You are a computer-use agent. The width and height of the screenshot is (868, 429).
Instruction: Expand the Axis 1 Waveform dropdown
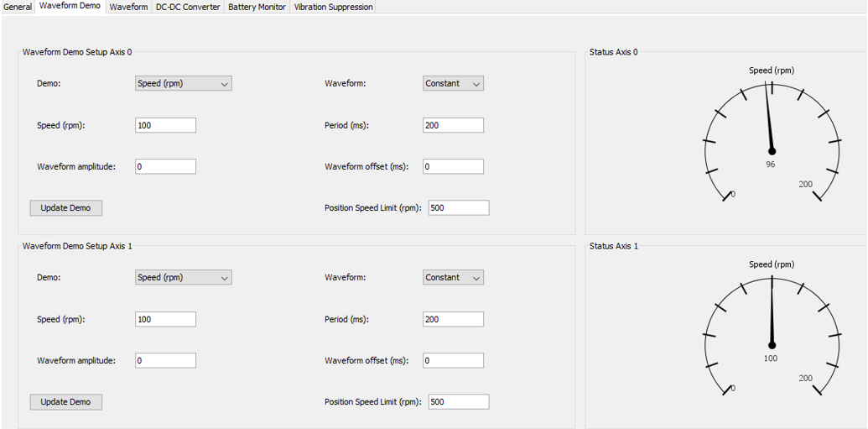tap(453, 278)
